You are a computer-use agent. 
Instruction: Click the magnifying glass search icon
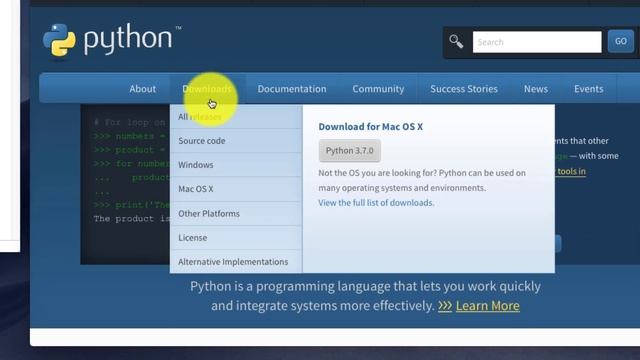[x=456, y=42]
